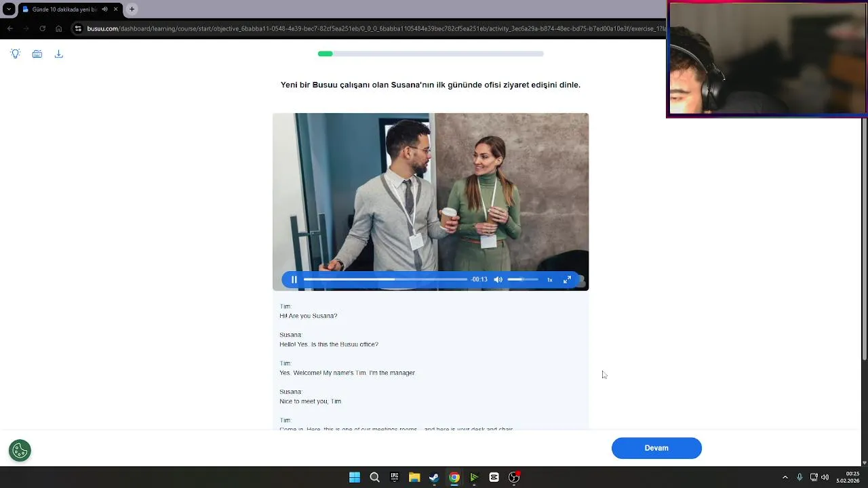The height and width of the screenshot is (488, 868).
Task: Open Steam from the taskbar
Action: pyautogui.click(x=434, y=477)
